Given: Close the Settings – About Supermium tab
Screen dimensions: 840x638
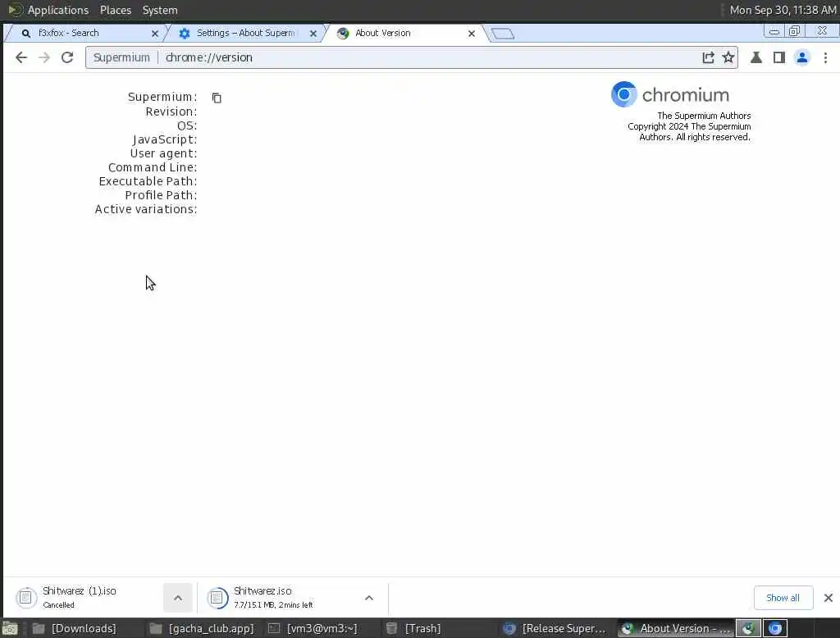Looking at the screenshot, I should [313, 34].
